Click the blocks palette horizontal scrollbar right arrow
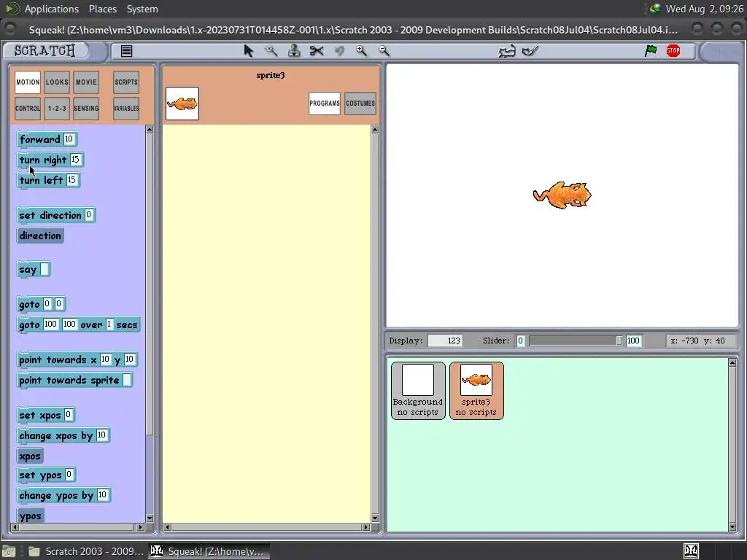 point(141,527)
